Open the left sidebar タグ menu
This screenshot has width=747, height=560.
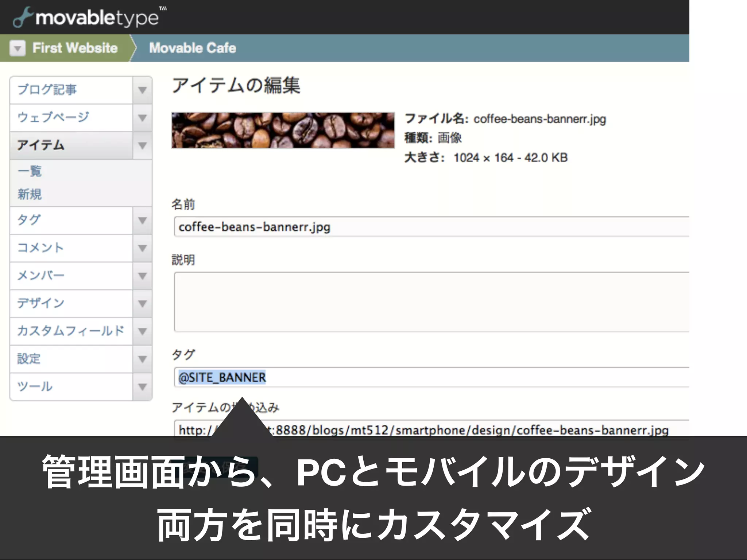tap(71, 220)
